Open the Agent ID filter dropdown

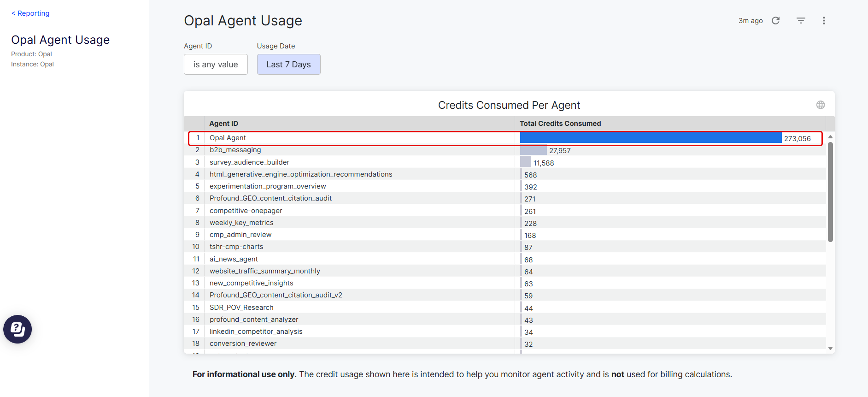[216, 65]
